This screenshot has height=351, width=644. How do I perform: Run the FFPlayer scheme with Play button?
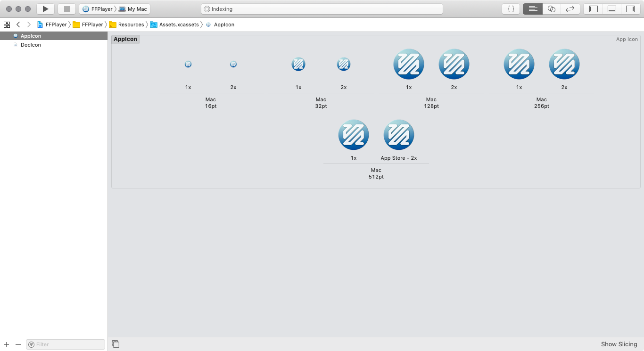click(x=45, y=9)
